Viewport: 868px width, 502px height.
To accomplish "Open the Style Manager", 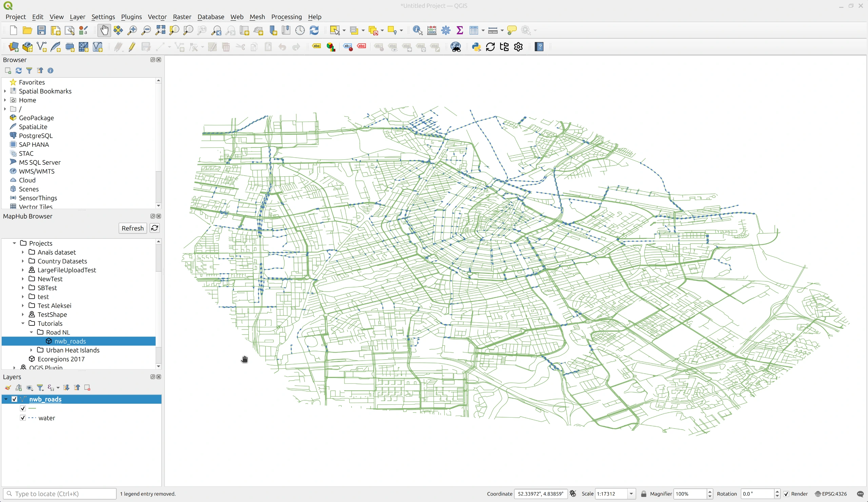I will coord(83,30).
